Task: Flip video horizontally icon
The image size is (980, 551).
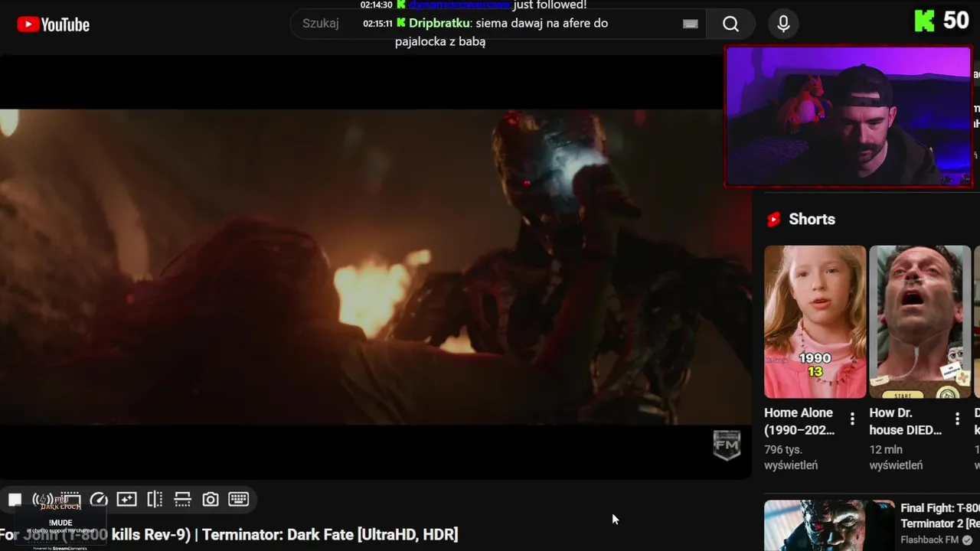Action: tap(155, 500)
